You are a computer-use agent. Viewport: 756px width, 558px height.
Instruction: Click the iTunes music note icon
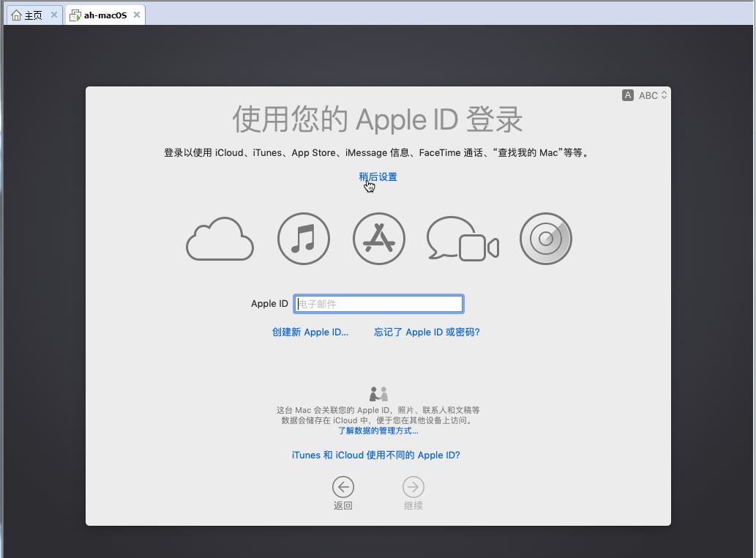click(x=304, y=239)
